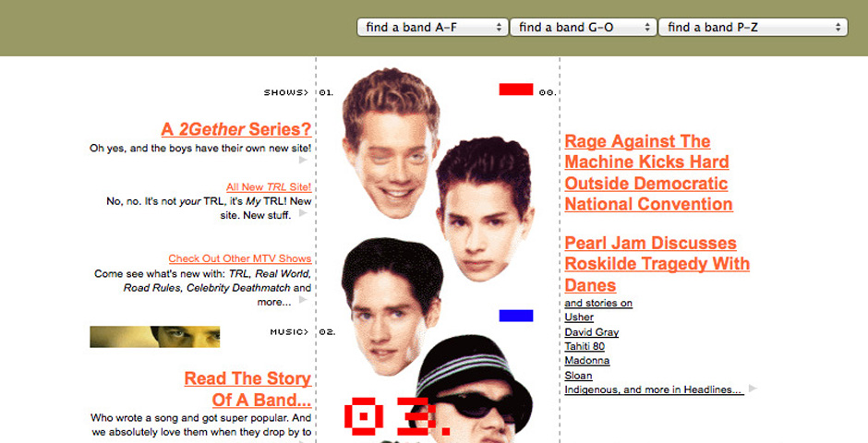
Task: Click the red rectangle beside '00.'
Action: coord(516,90)
